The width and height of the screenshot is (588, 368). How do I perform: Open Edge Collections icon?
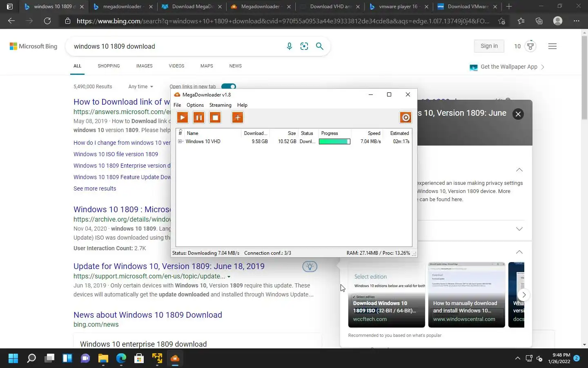[539, 21]
